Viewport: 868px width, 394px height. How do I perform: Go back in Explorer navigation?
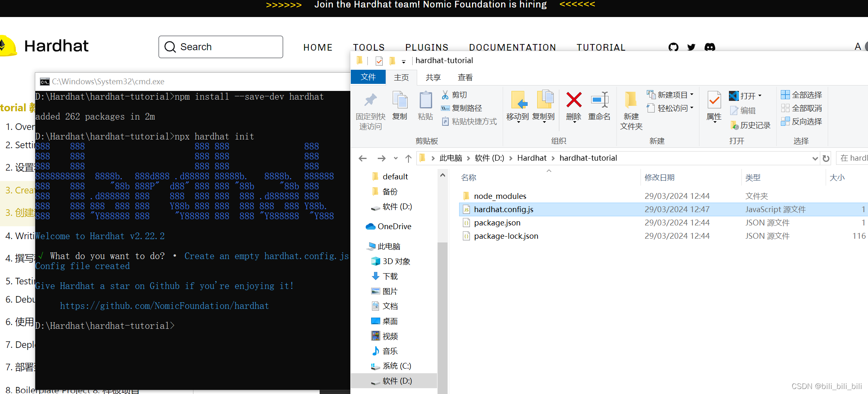[x=362, y=158]
